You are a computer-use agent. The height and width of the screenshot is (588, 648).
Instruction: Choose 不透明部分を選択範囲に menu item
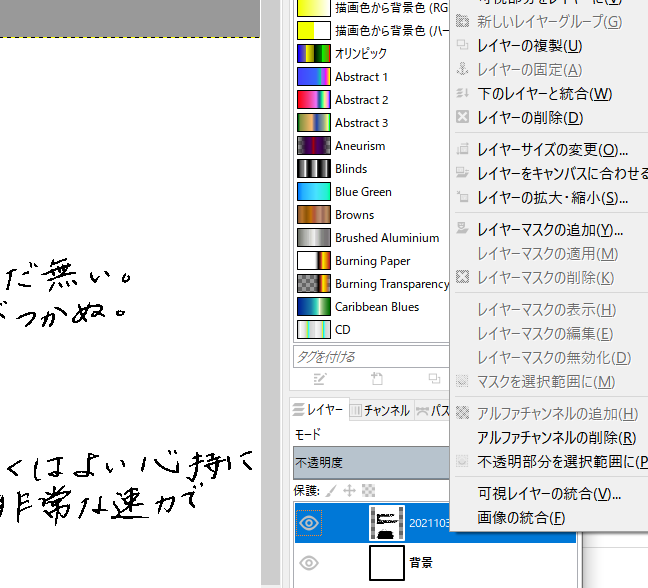tap(562, 462)
